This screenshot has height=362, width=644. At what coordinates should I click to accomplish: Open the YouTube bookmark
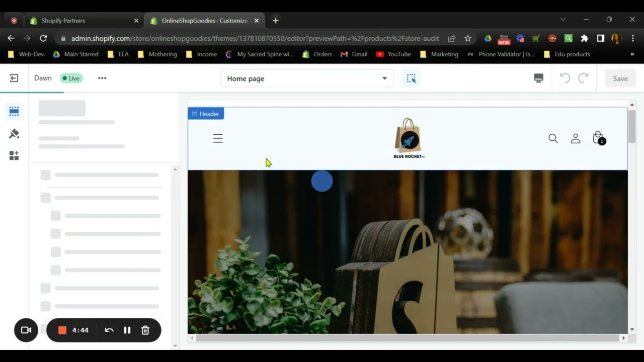tap(393, 54)
